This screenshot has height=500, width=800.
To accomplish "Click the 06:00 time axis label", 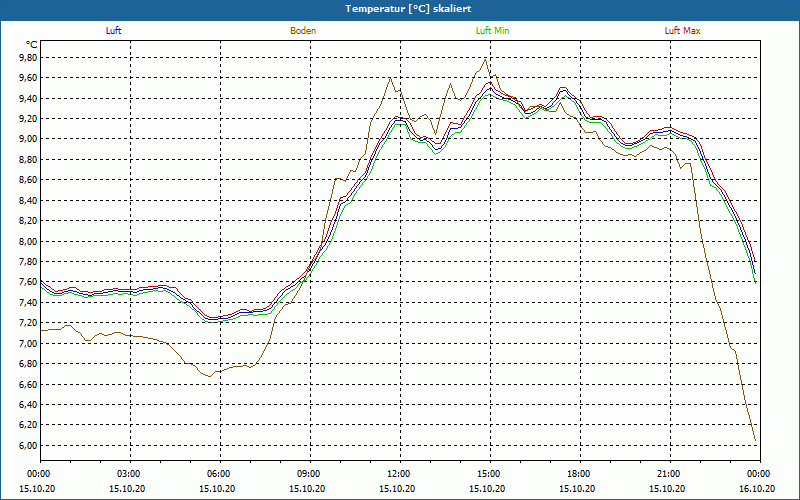I will pos(220,474).
